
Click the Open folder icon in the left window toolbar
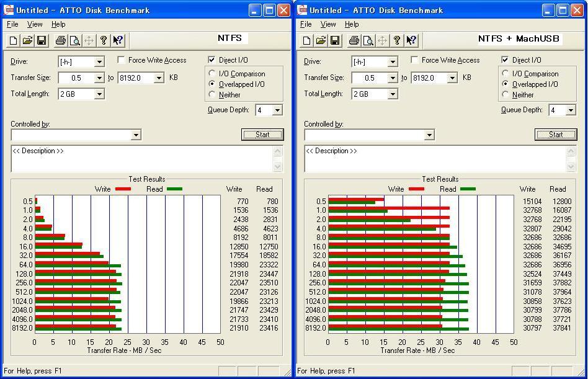(x=27, y=41)
